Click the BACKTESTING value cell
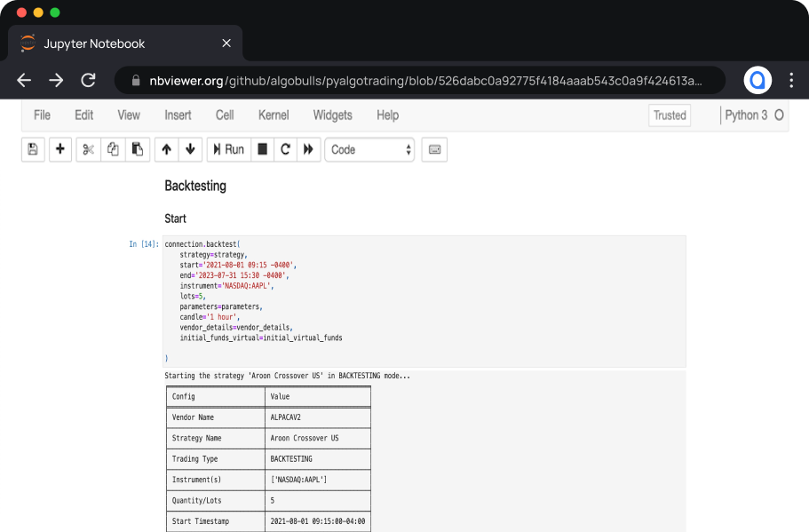Viewport: 809px width, 532px height. coord(318,458)
